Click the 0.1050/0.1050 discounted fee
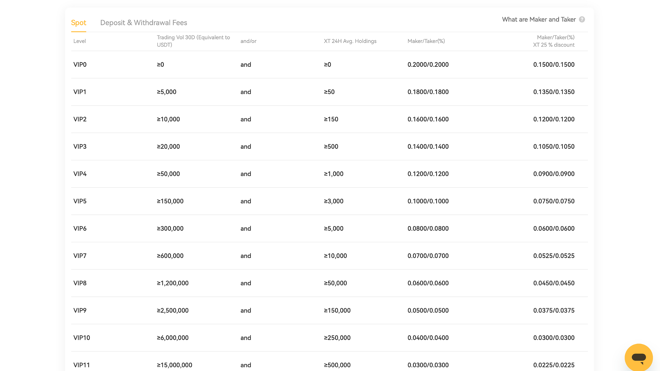The width and height of the screenshot is (660, 371). pyautogui.click(x=554, y=147)
